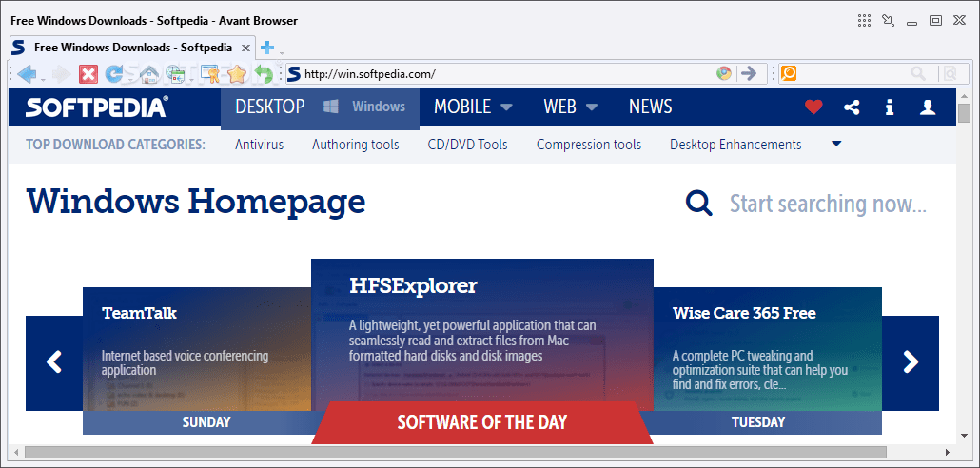Screen dimensions: 980x468
Task: Open the History clock icon
Action: [176, 74]
